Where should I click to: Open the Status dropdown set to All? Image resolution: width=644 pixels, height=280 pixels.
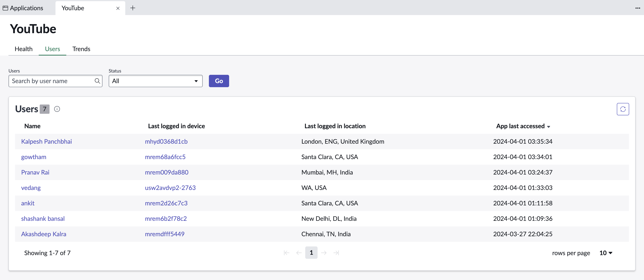[156, 81]
